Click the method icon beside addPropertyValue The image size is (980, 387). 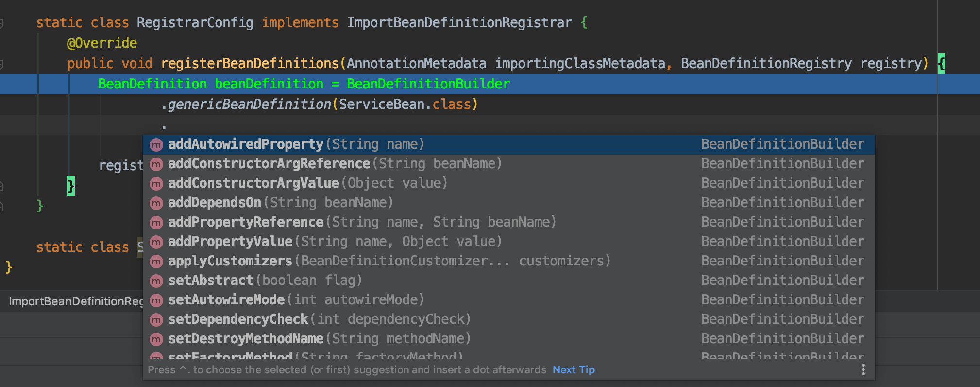(x=156, y=242)
